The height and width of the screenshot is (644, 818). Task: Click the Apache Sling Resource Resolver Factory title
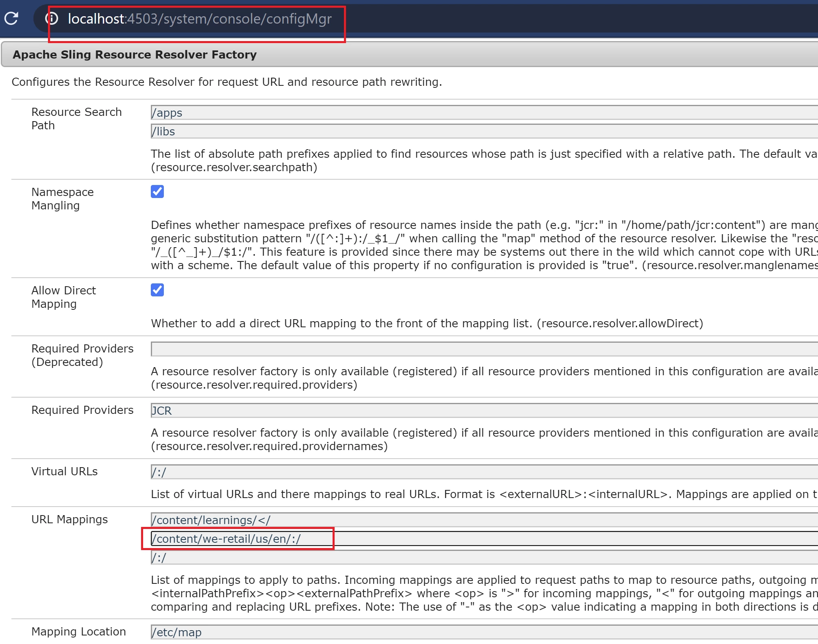click(x=135, y=54)
